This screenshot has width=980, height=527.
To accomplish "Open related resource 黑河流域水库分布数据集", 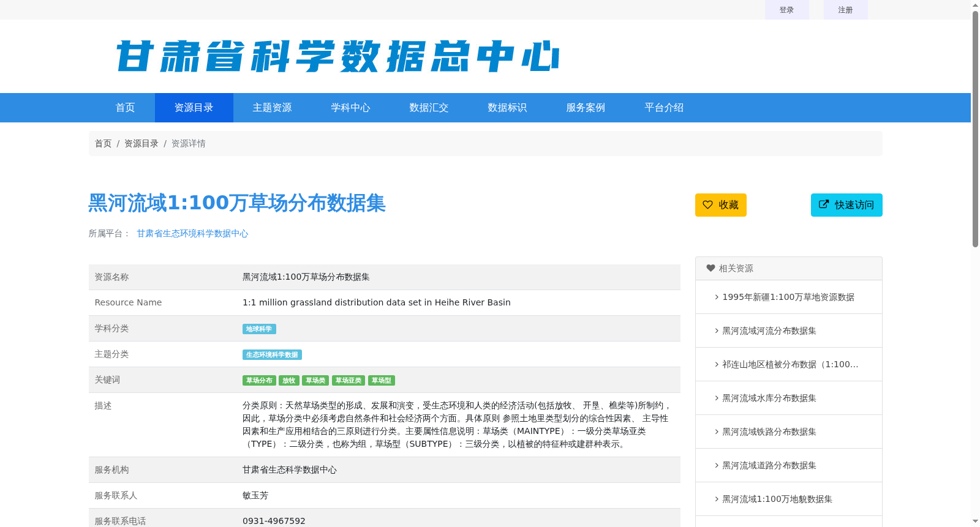I will [x=769, y=398].
